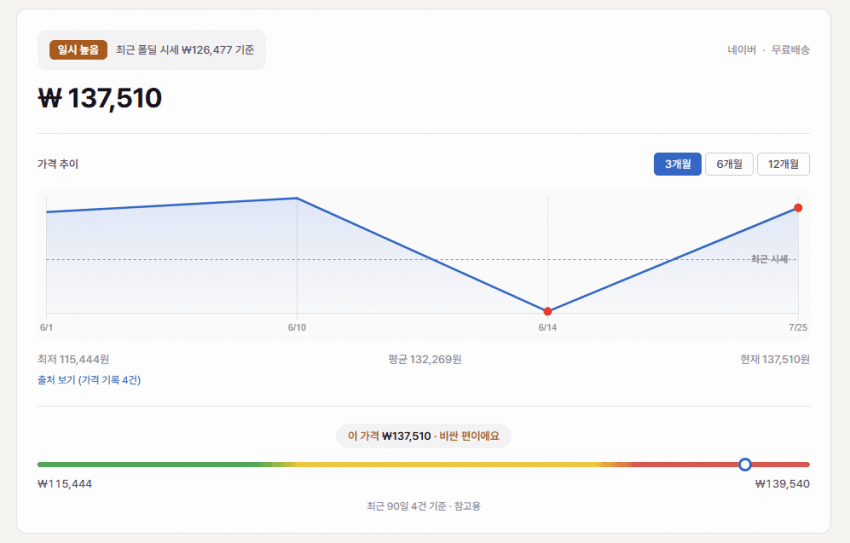
Task: Switch to the 6개월 period tab
Action: (729, 164)
